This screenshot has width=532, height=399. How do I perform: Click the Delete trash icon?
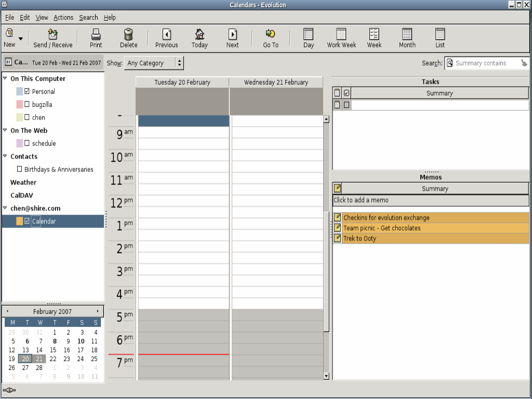tap(129, 34)
